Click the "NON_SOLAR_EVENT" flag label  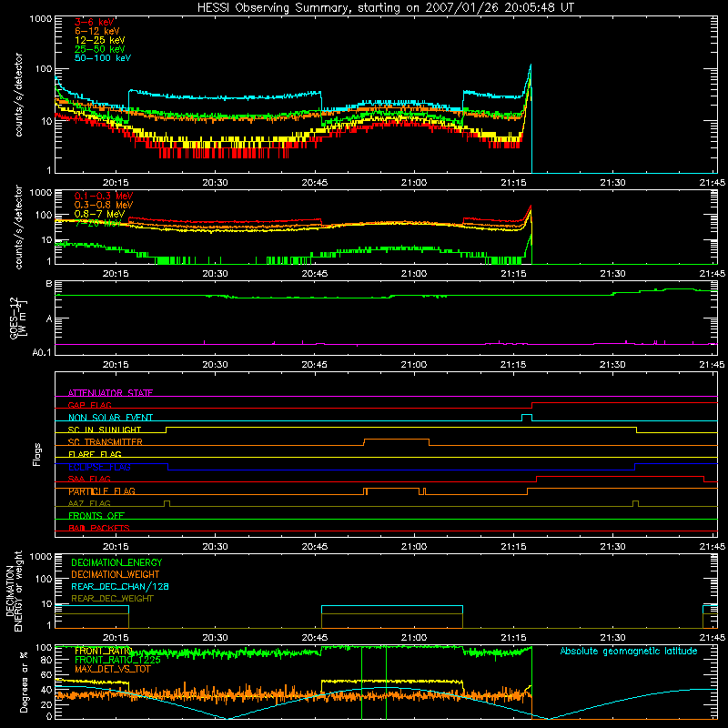pos(110,418)
